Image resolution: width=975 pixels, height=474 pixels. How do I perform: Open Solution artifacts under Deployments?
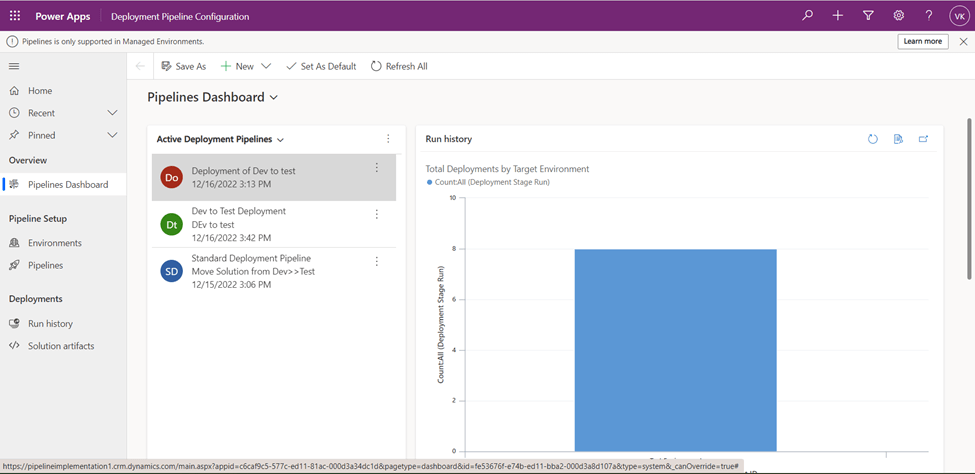(x=61, y=346)
